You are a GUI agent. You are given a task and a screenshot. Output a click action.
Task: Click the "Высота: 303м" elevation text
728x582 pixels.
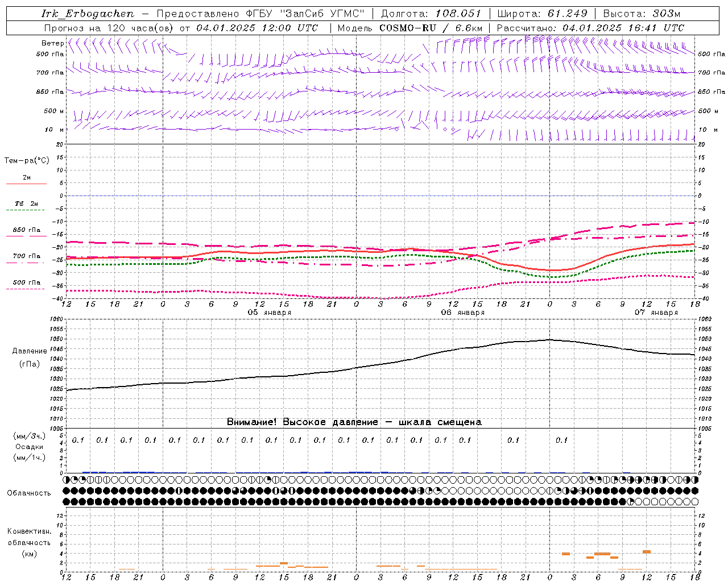click(x=642, y=14)
